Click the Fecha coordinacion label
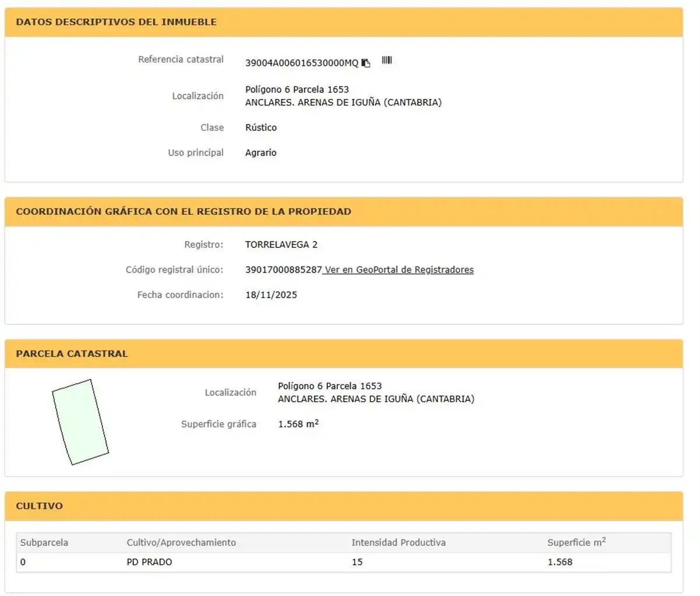This screenshot has height=596, width=700. coord(180,295)
